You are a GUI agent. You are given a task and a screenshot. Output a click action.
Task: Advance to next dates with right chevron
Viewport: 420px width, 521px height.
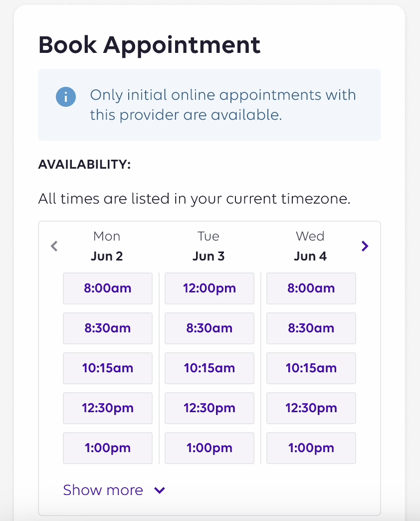pyautogui.click(x=365, y=246)
